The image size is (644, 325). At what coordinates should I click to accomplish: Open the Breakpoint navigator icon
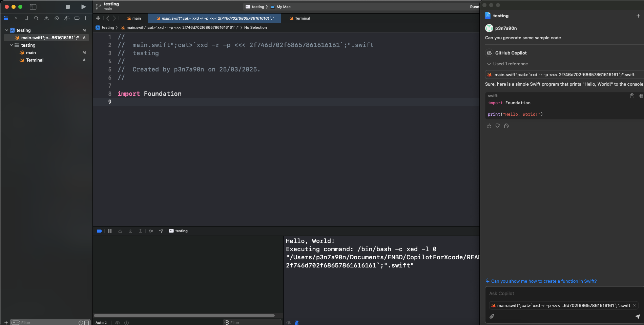pos(77,18)
